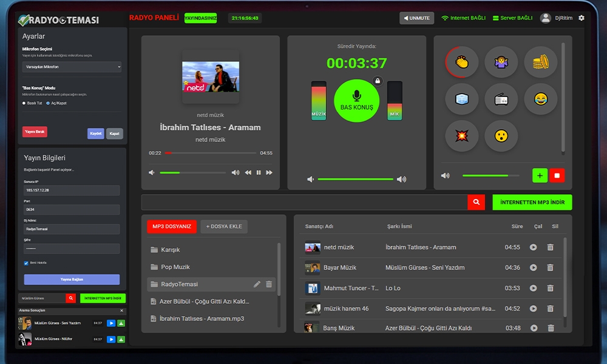Open settings with the gear icon
The image size is (607, 364).
pos(582,18)
